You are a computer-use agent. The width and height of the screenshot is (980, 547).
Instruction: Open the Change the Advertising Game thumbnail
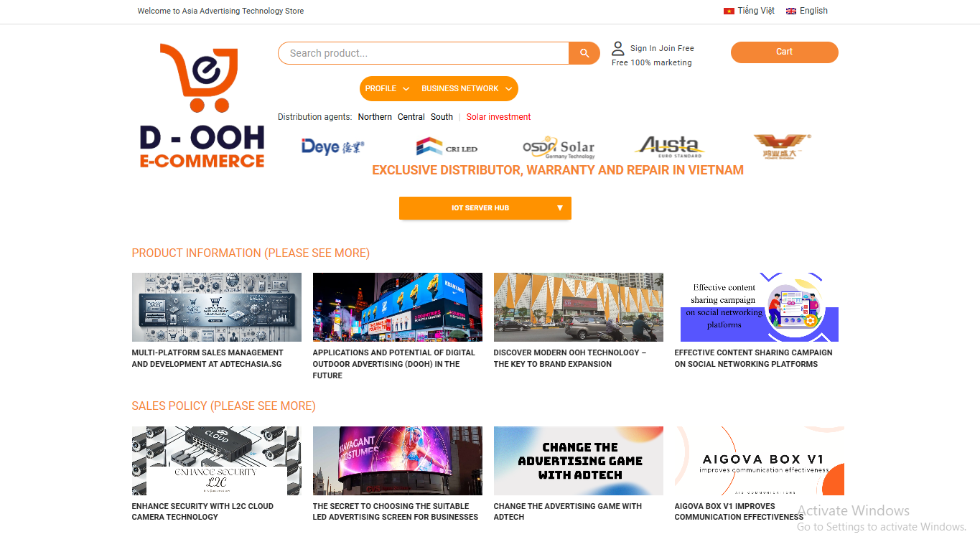tap(579, 461)
